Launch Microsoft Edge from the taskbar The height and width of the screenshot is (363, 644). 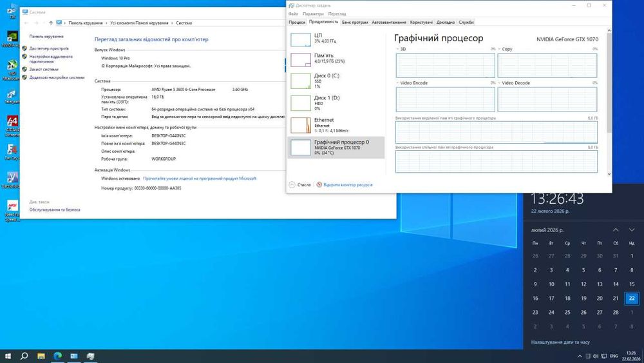click(x=57, y=356)
